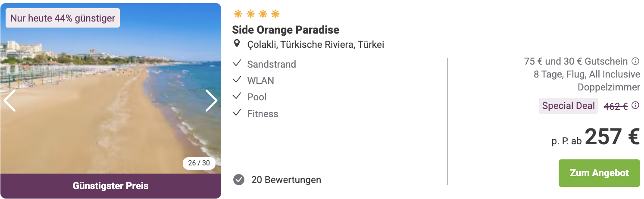
Task: Show the next hotel photo with right arrow
Action: pyautogui.click(x=211, y=101)
